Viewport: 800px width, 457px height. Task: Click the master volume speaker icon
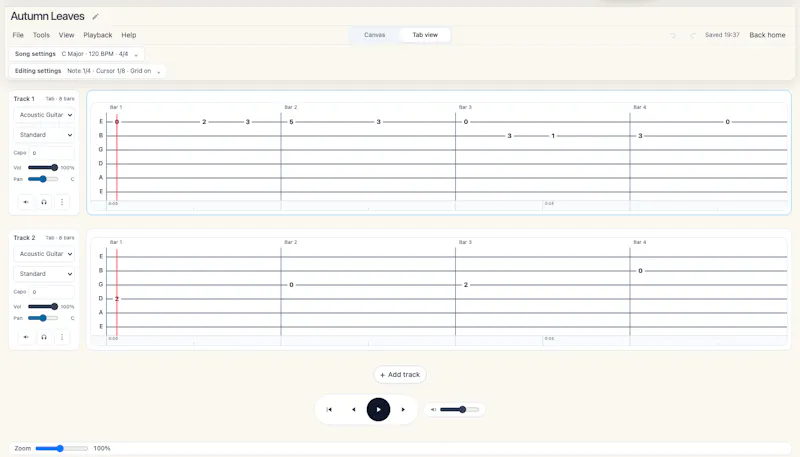[433, 410]
